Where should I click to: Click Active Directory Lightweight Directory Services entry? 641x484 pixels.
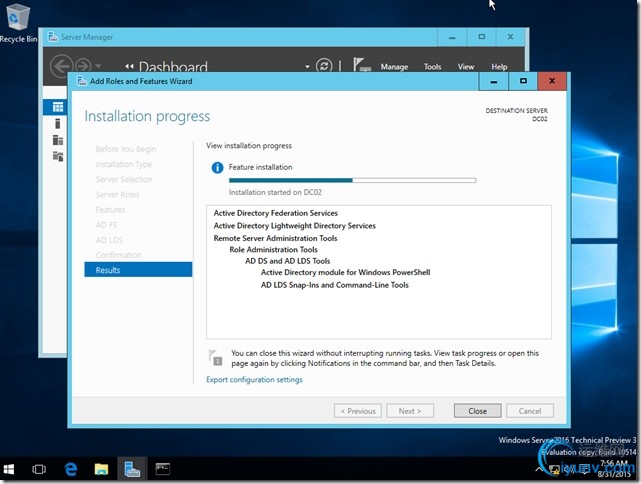tap(294, 226)
